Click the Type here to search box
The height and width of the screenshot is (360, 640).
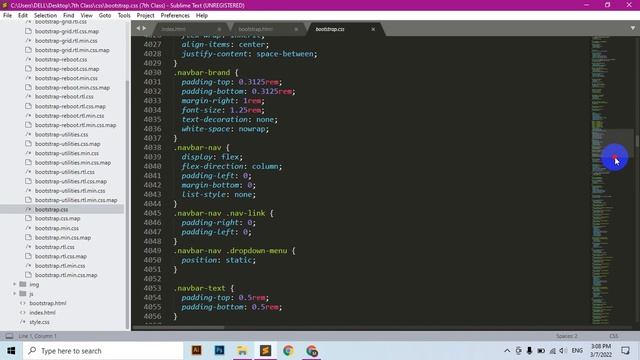coord(103,351)
